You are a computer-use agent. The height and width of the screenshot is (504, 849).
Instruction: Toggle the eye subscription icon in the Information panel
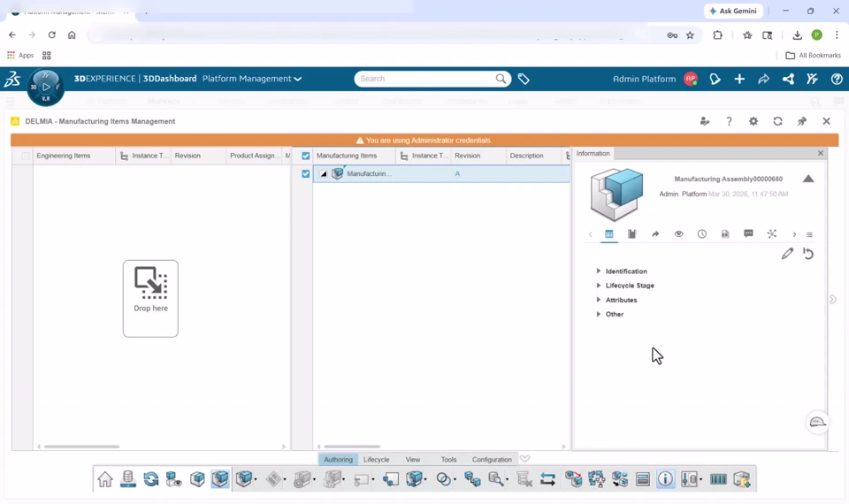(x=678, y=233)
